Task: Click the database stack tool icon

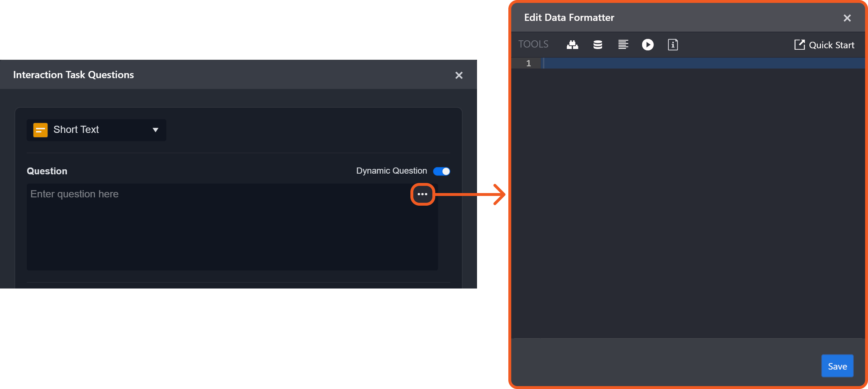Action: [x=598, y=45]
